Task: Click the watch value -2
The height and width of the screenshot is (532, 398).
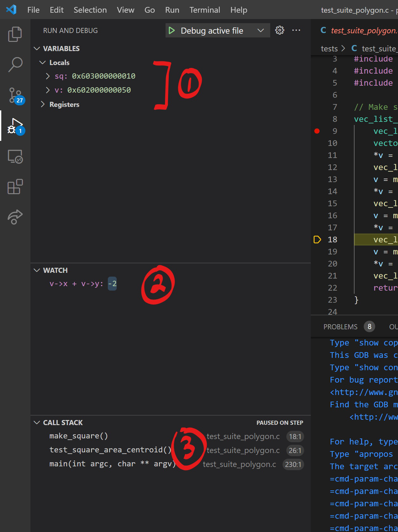Action: [x=112, y=284]
